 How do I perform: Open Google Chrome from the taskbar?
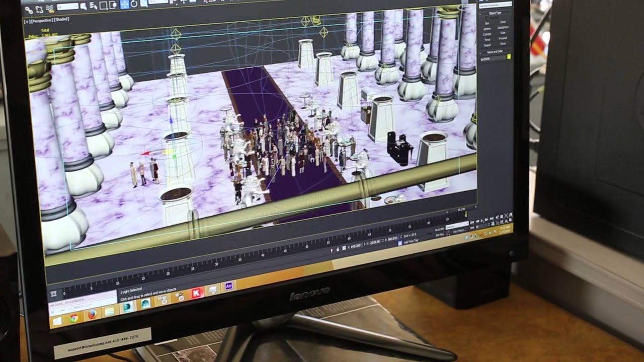[74, 318]
